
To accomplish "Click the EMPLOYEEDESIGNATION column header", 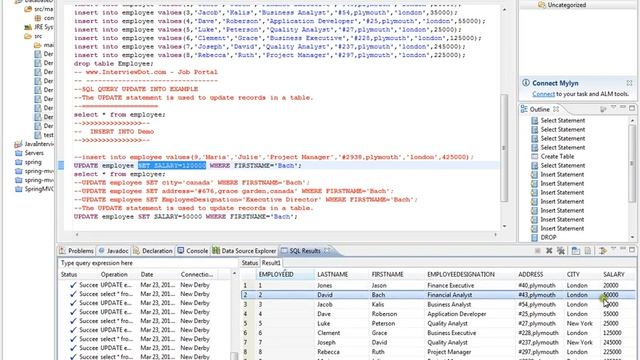I will (x=470, y=274).
